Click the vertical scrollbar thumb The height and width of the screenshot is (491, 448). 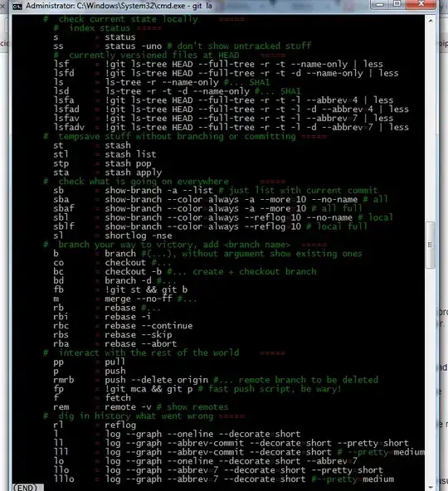431,245
